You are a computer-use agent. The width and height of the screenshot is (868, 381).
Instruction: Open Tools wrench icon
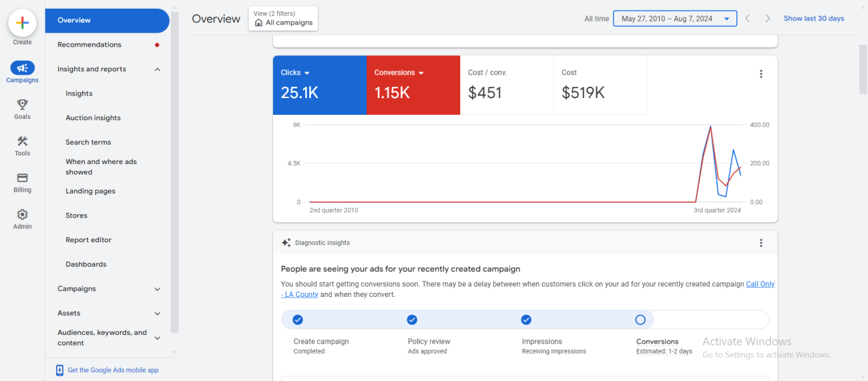tap(22, 141)
